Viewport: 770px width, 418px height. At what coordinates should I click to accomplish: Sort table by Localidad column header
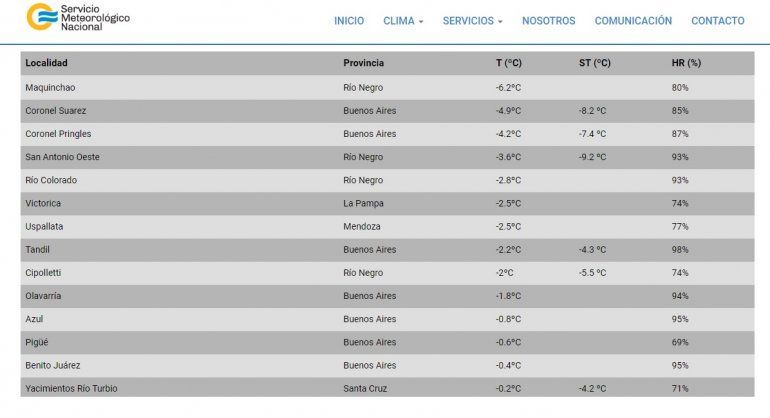pos(46,63)
